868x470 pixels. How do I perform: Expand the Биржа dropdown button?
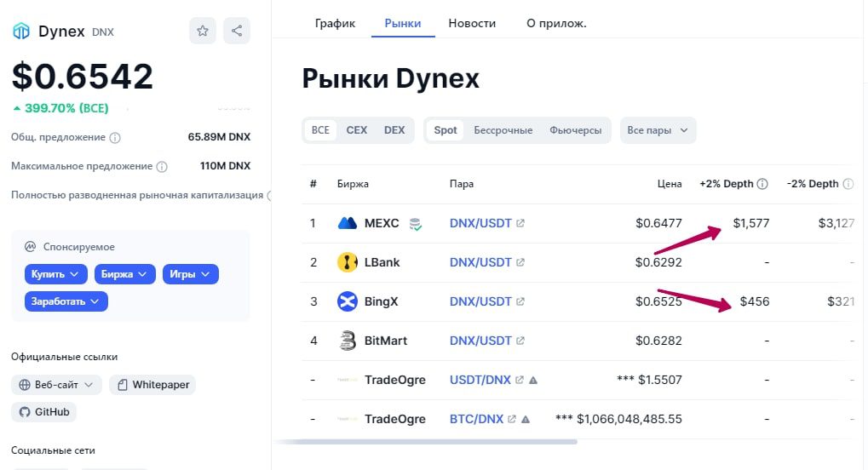[x=124, y=274]
